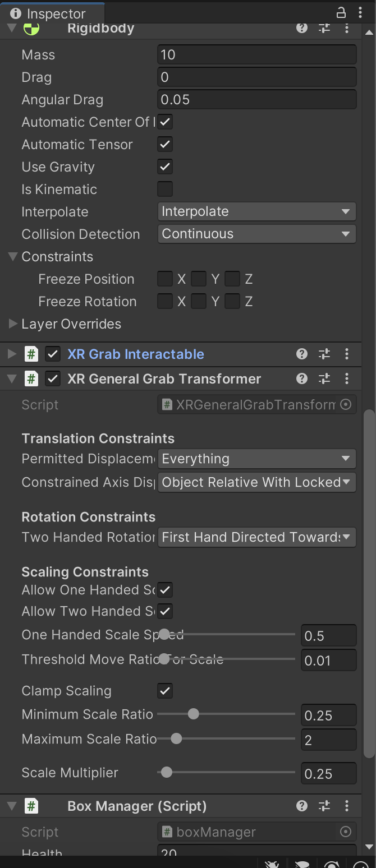Viewport: 376px width, 868px height.
Task: Click object picker beside boxManager script field
Action: click(346, 832)
